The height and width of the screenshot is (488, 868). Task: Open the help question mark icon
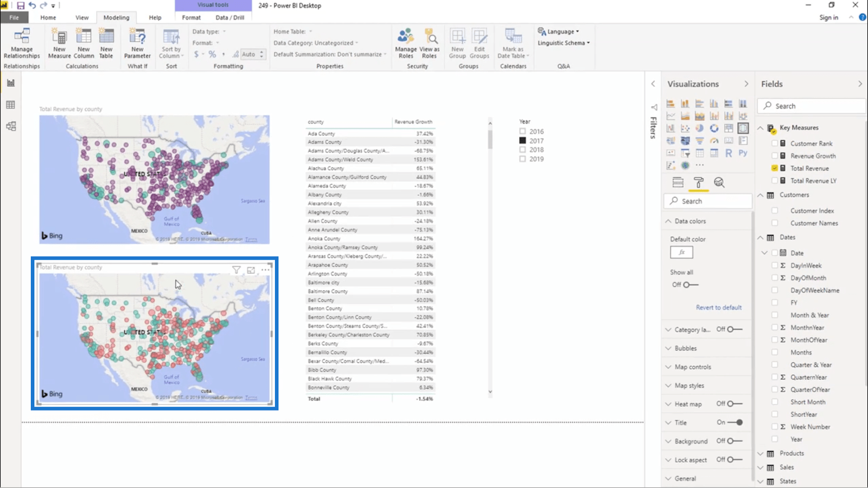pos(863,17)
